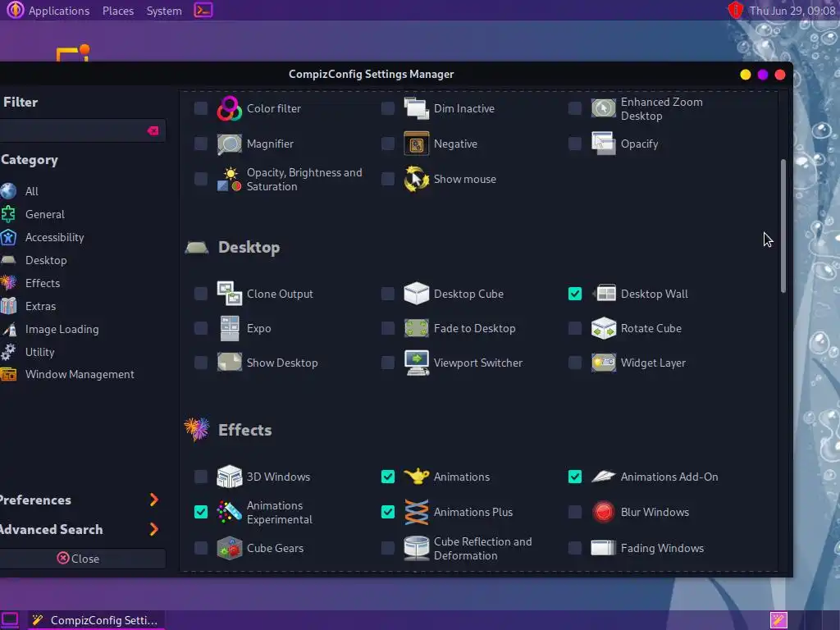Open the Clone Output plugin icon

(x=230, y=294)
